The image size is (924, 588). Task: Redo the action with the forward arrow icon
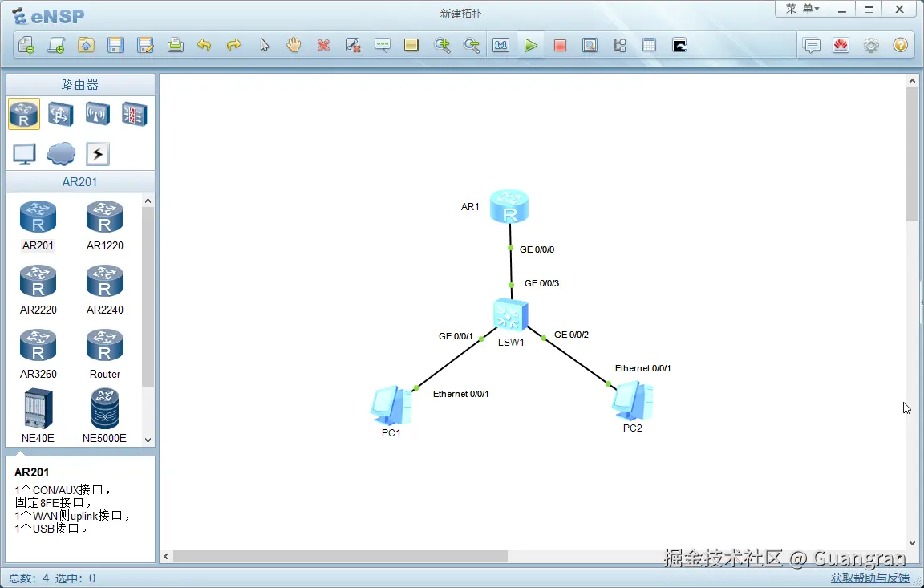[234, 46]
